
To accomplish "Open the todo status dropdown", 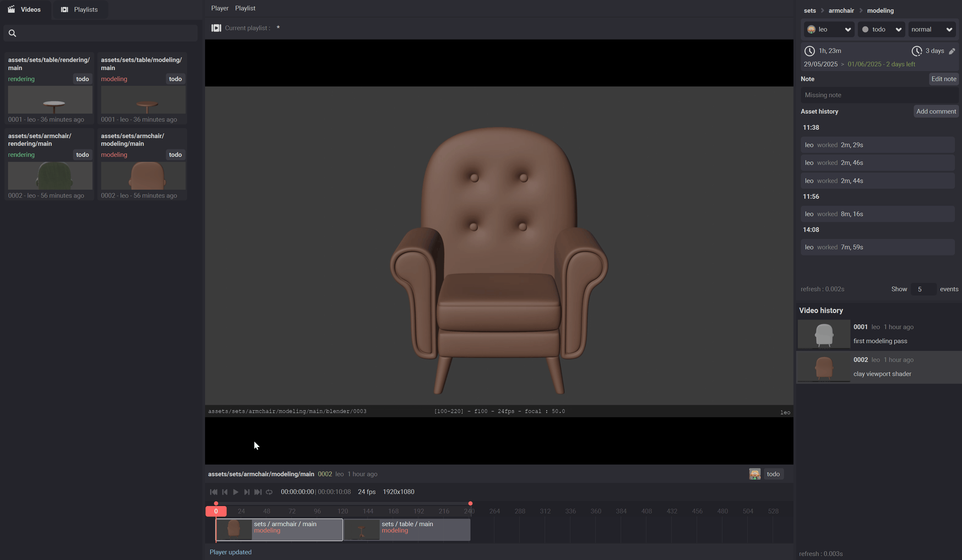I will 882,29.
